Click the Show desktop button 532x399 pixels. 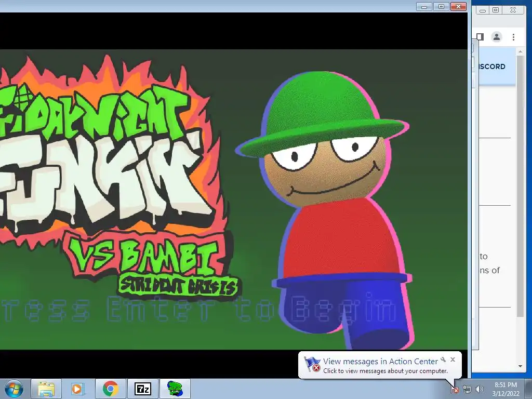click(529, 389)
